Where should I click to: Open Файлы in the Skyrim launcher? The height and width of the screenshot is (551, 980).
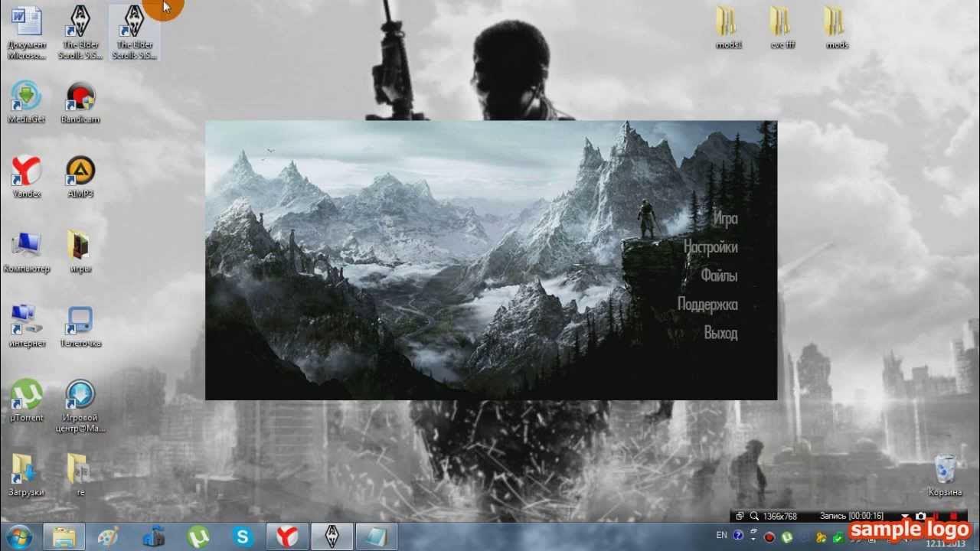pos(719,275)
